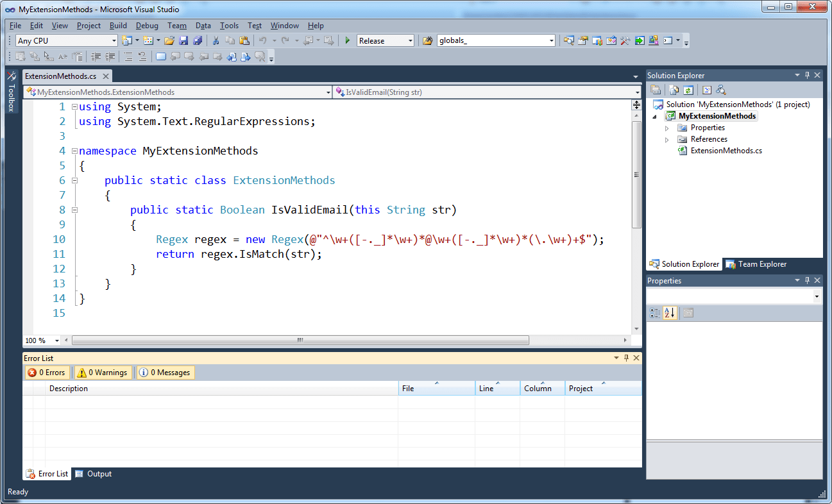832x504 pixels.
Task: Collapse the MyExtensionMethods project node
Action: point(655,117)
